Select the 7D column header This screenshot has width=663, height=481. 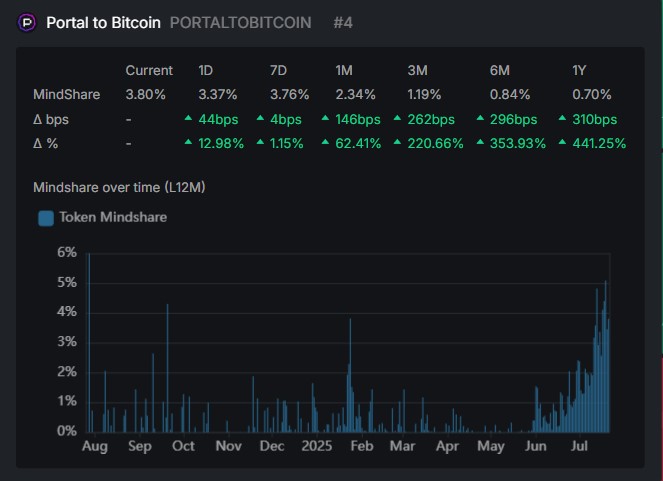click(x=278, y=70)
